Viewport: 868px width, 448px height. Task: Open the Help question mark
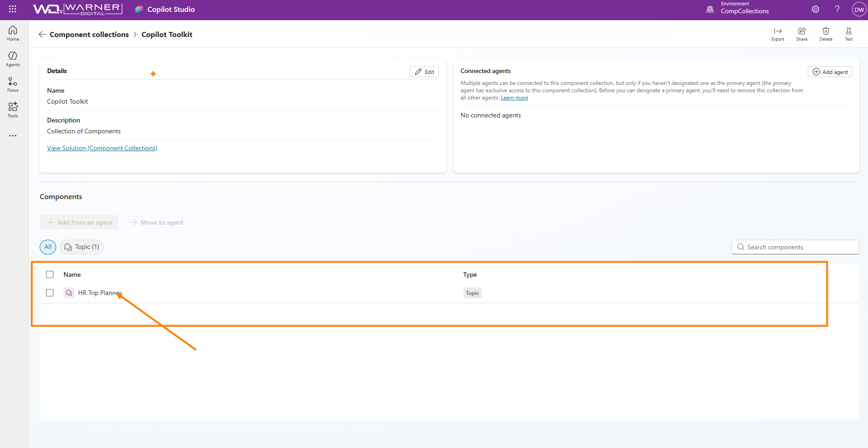pos(837,9)
